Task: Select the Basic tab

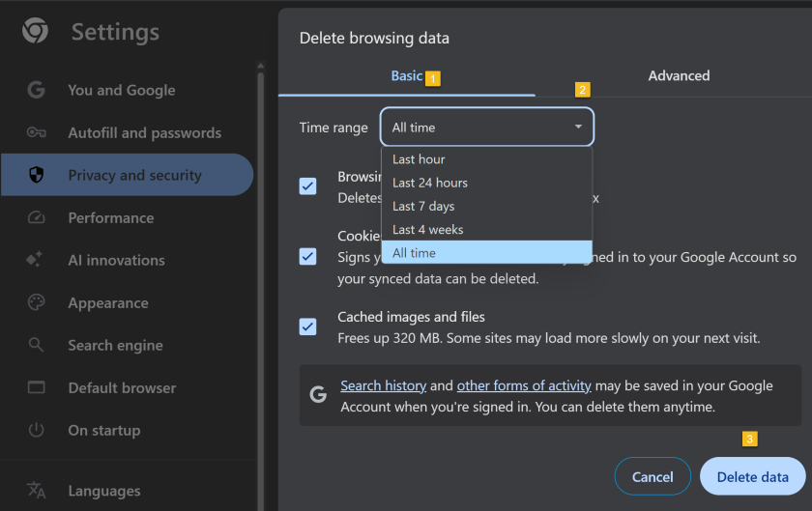Action: (406, 75)
